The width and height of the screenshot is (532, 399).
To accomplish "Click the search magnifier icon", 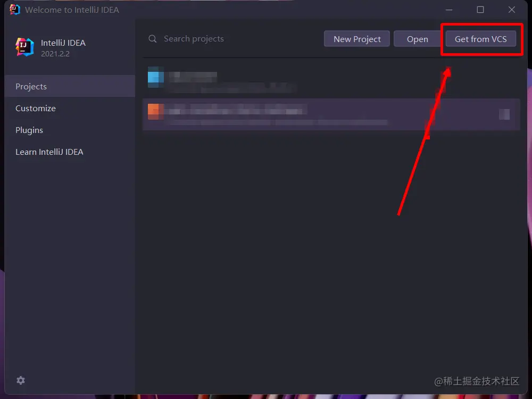I will pos(153,39).
